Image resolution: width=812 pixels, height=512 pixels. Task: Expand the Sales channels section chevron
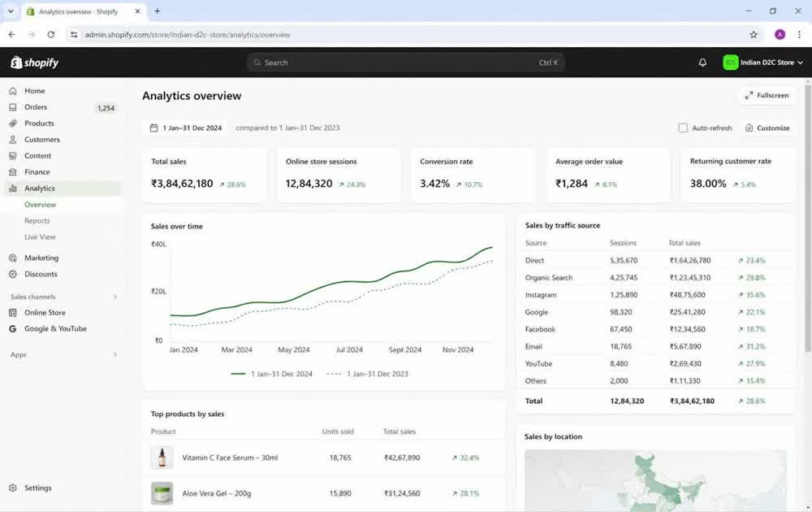pos(115,297)
